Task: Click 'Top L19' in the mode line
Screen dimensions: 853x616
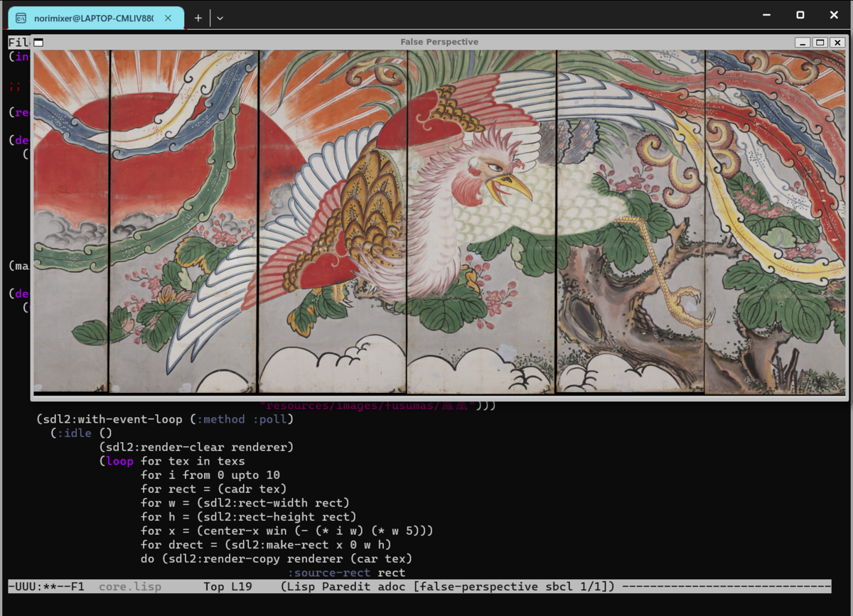Action: point(227,587)
